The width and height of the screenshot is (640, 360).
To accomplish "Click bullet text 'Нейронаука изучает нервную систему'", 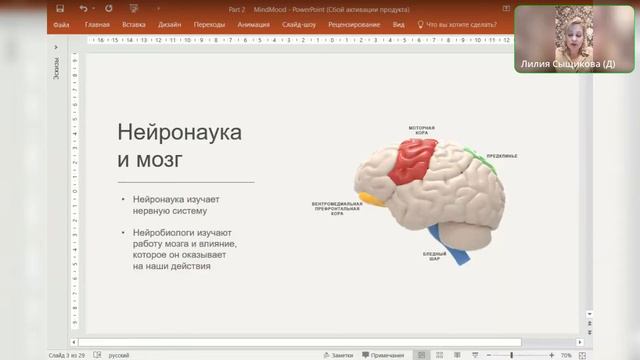I will pos(176,205).
